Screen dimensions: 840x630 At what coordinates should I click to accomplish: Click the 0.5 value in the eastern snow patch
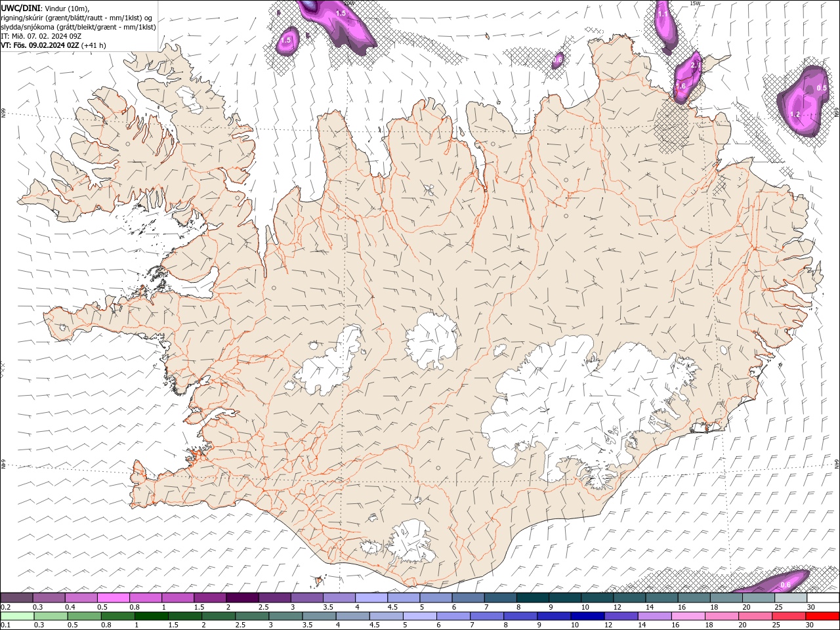pyautogui.click(x=822, y=88)
